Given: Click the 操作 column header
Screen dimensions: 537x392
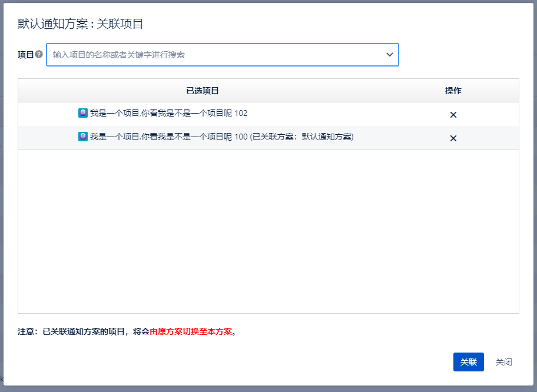Looking at the screenshot, I should 453,91.
